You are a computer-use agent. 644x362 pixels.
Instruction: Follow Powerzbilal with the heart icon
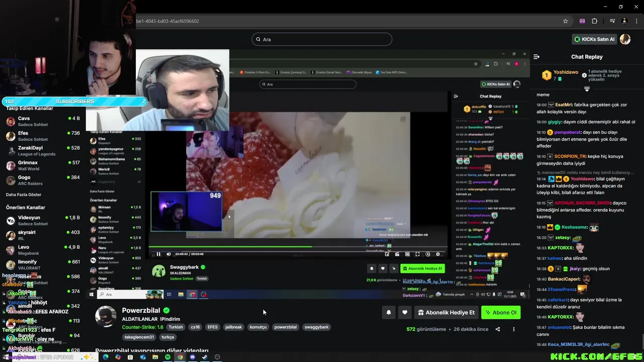click(x=405, y=312)
